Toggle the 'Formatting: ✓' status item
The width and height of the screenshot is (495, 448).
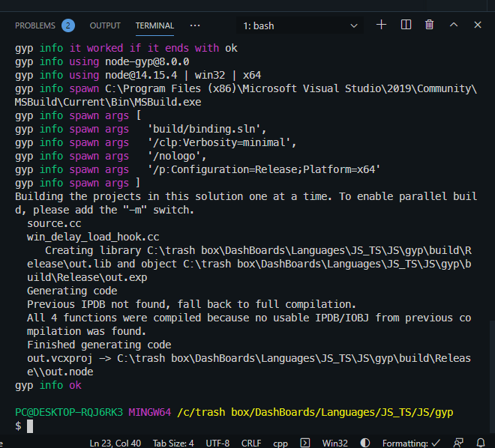click(x=411, y=443)
